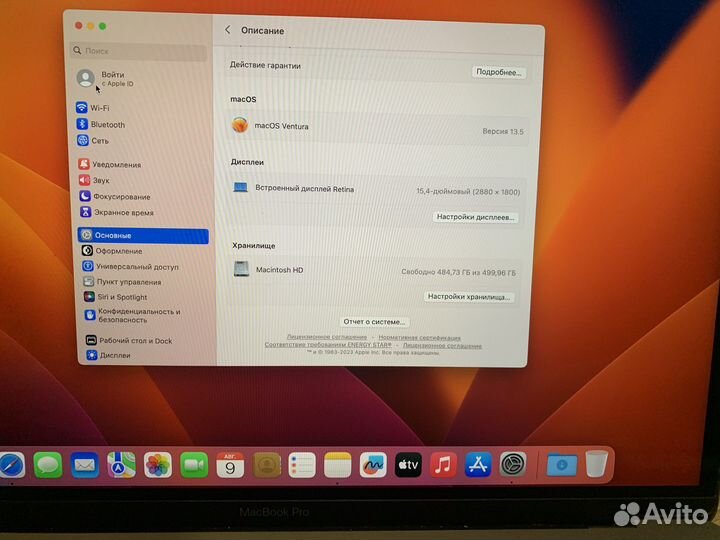Open Apple TV from the Dock
720x540 pixels.
(x=408, y=465)
